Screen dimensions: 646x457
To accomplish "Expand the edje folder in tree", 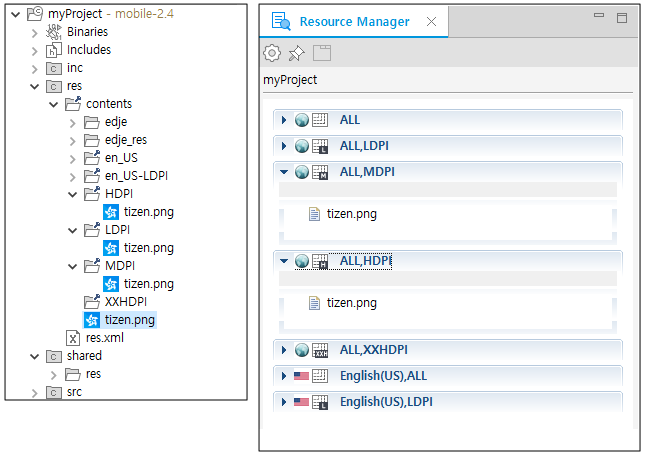I will (x=73, y=122).
